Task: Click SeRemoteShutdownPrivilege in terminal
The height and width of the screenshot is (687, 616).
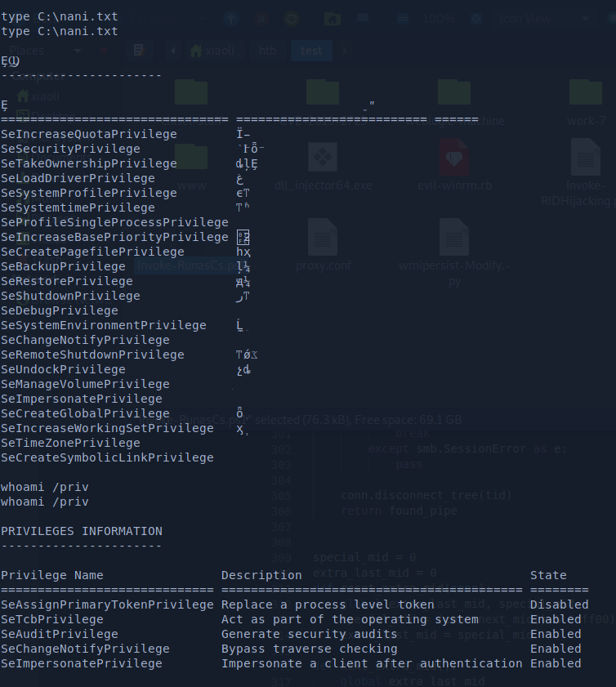Action: [92, 355]
